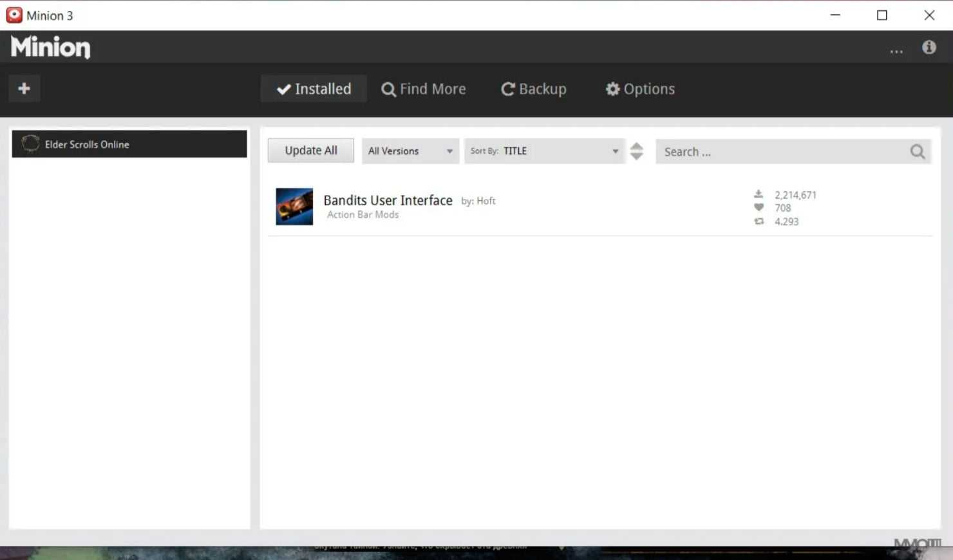This screenshot has height=560, width=953.
Task: Click the heart favorites icon beside 708
Action: 759,207
